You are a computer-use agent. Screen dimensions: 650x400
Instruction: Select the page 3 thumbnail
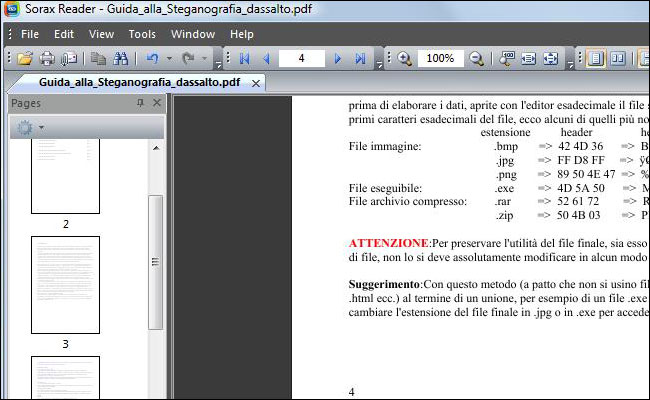pyautogui.click(x=65, y=285)
